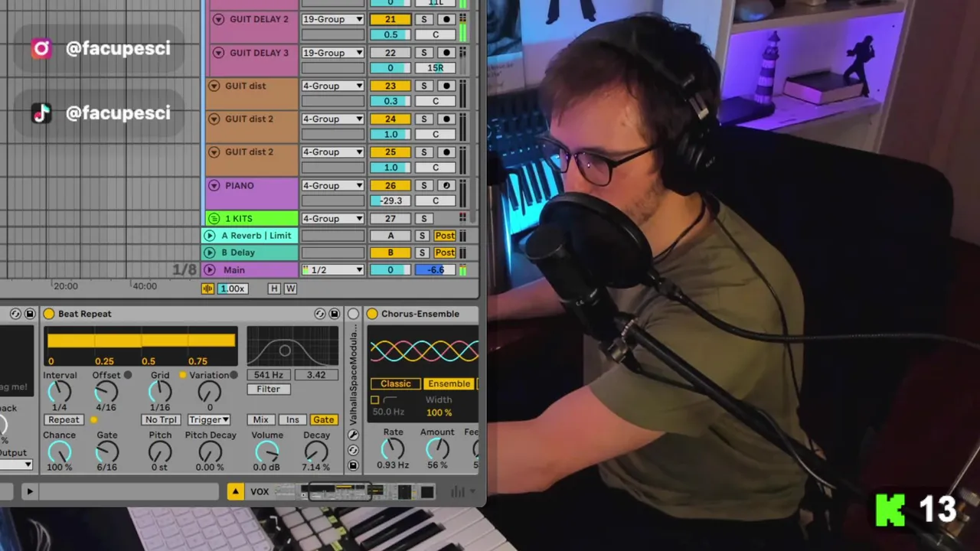Hot-swap the Beat Repeat preset
The width and height of the screenshot is (980, 551).
click(x=320, y=314)
